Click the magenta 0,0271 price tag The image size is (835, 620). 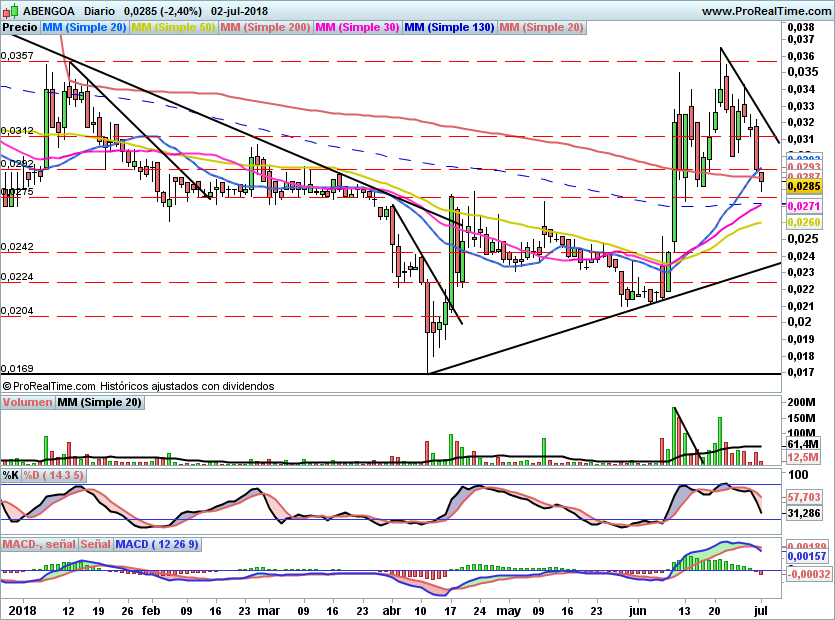click(804, 205)
